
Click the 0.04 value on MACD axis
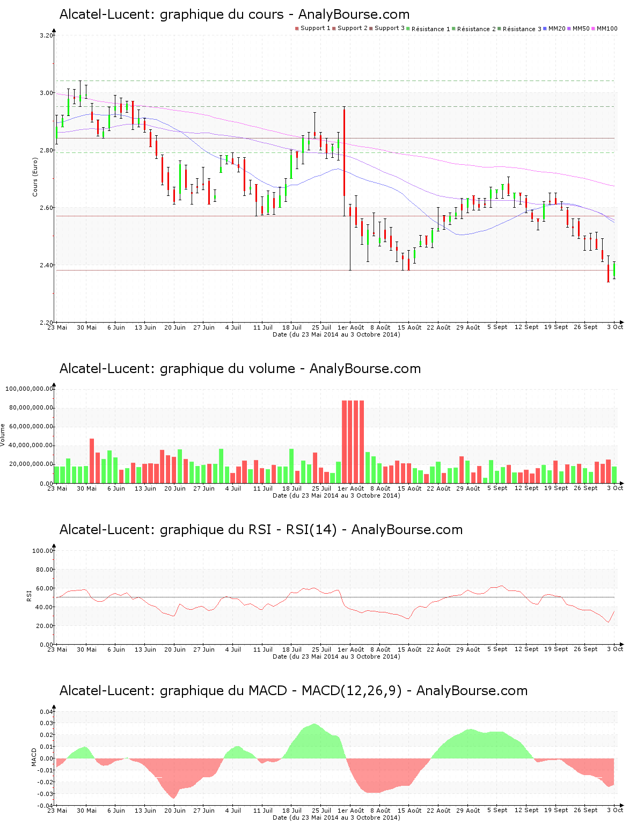47,712
